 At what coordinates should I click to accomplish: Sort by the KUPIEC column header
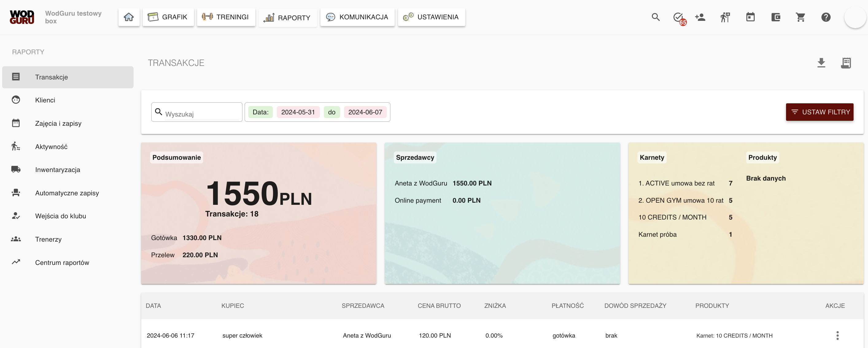(233, 306)
